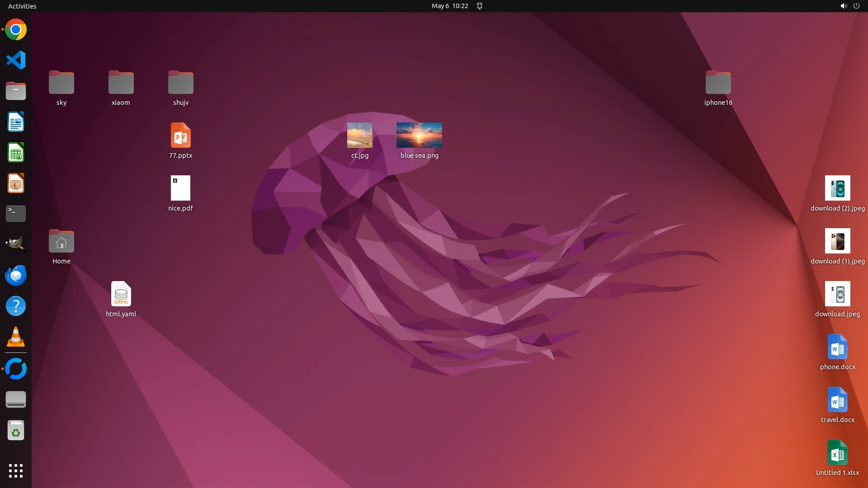Click the Help question mark icon
868x488 pixels.
(x=16, y=306)
